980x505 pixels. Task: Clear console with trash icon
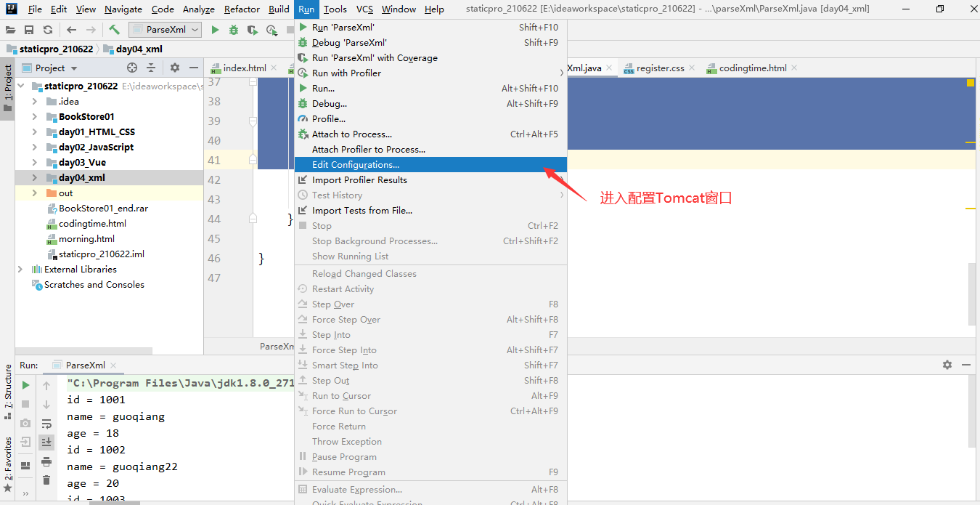point(46,480)
